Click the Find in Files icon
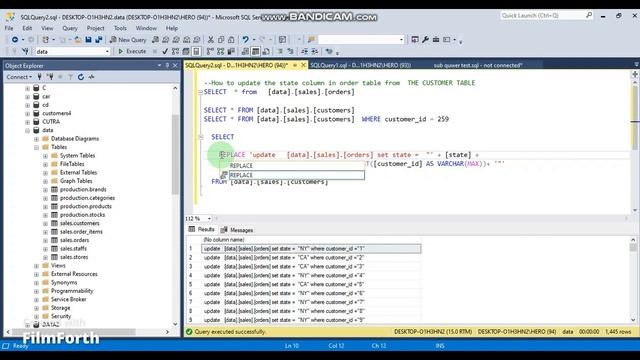The height and width of the screenshot is (360, 640). pyautogui.click(x=311, y=40)
